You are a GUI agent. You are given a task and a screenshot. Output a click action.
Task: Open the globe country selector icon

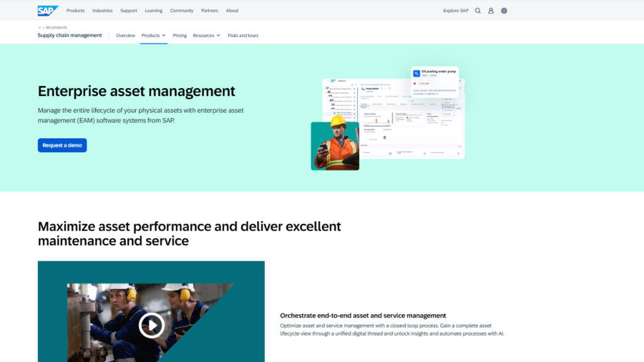504,11
